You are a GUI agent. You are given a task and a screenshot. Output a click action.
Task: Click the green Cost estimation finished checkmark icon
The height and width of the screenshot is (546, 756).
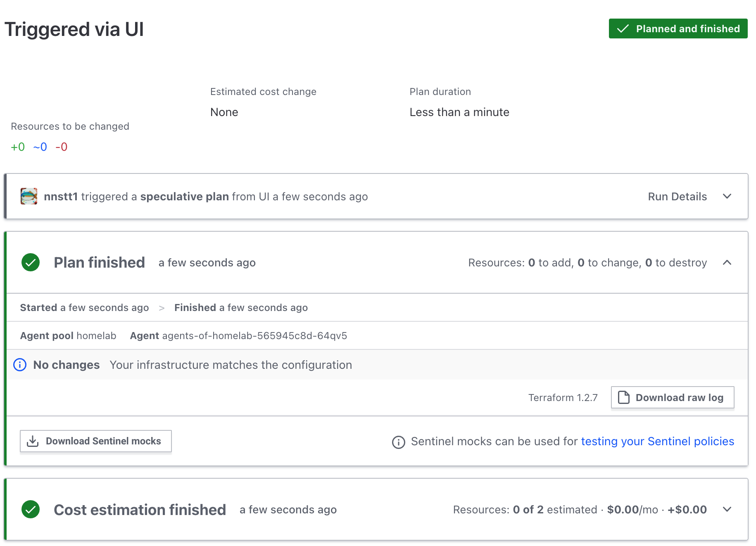31,510
